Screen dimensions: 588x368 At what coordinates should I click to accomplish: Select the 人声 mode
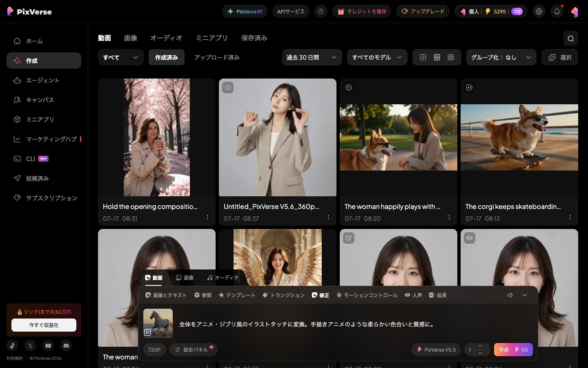pyautogui.click(x=413, y=295)
